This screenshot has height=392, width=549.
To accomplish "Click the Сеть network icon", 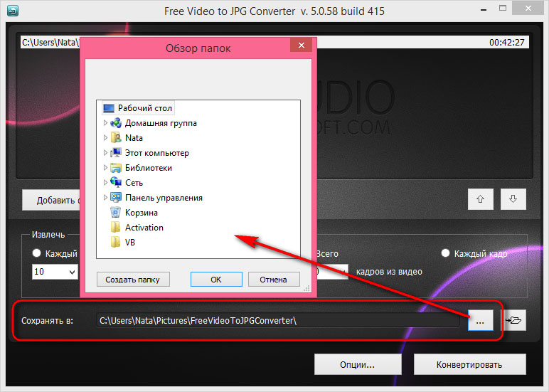I will coord(116,183).
